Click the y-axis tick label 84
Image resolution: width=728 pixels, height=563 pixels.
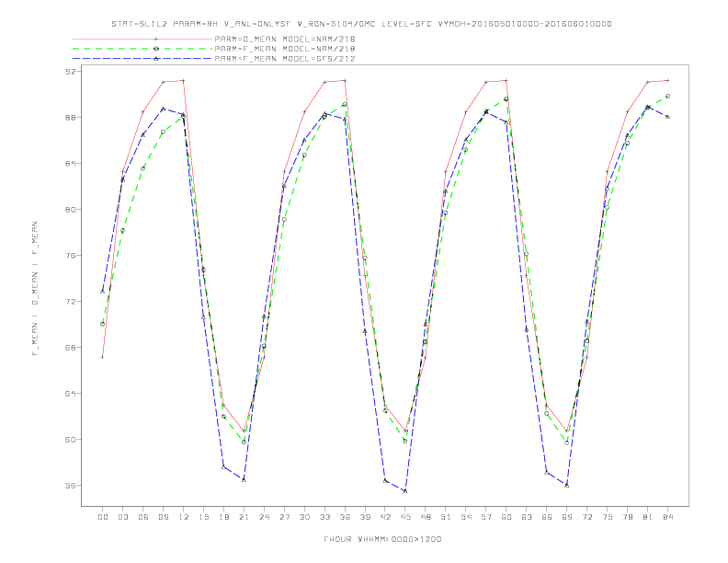pyautogui.click(x=71, y=164)
